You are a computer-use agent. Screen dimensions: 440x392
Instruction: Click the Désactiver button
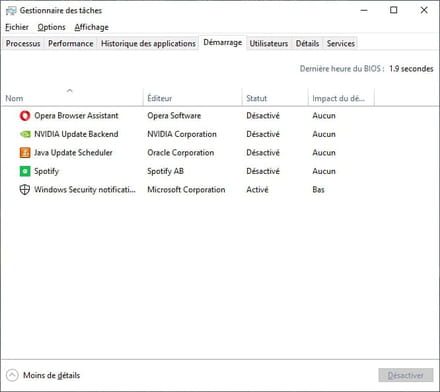pyautogui.click(x=406, y=375)
